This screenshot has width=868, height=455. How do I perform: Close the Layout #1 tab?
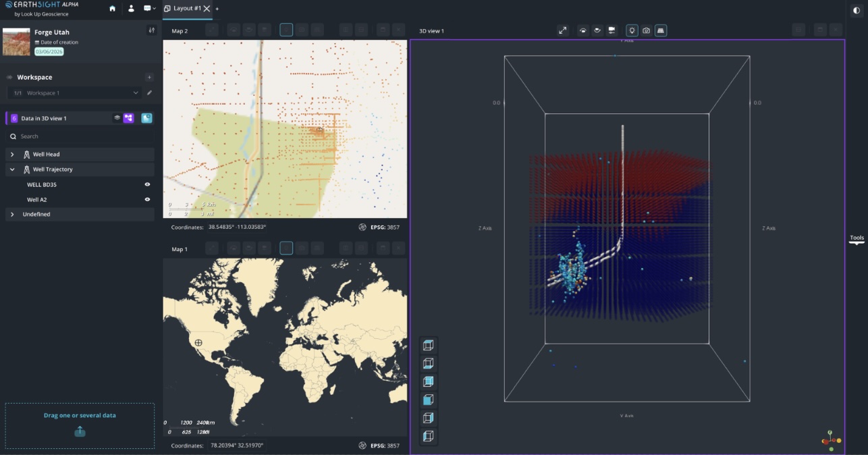coord(207,9)
